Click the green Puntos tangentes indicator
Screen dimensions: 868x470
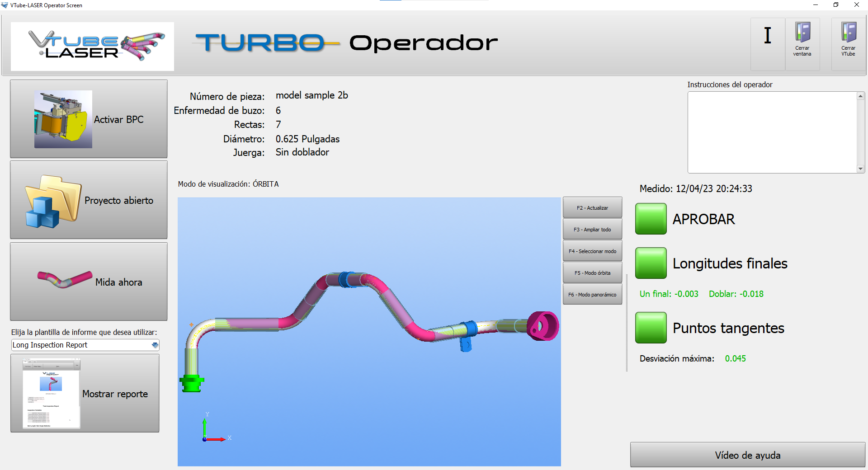pyautogui.click(x=651, y=328)
